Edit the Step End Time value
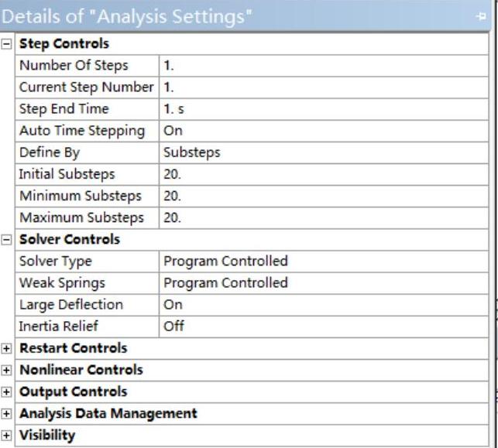Image resolution: width=498 pixels, height=448 pixels. tap(325, 109)
